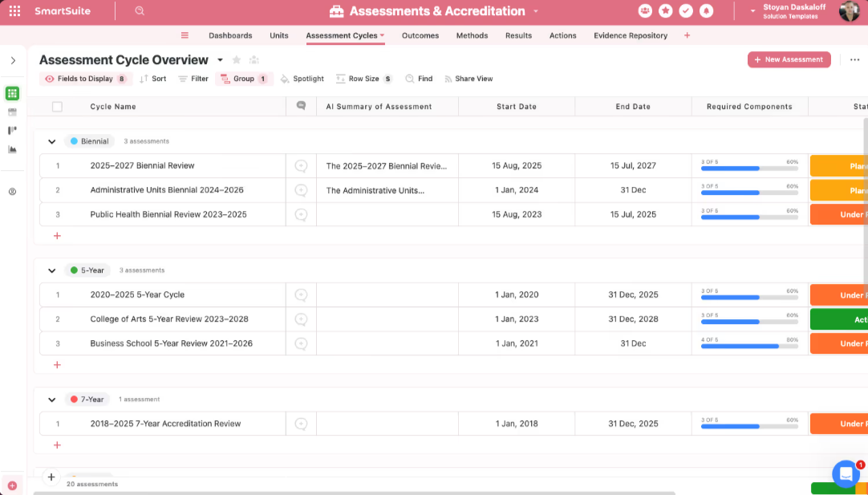Add comment on Business School 5-Year Review row
Screen dimensions: 868x495
(301, 343)
